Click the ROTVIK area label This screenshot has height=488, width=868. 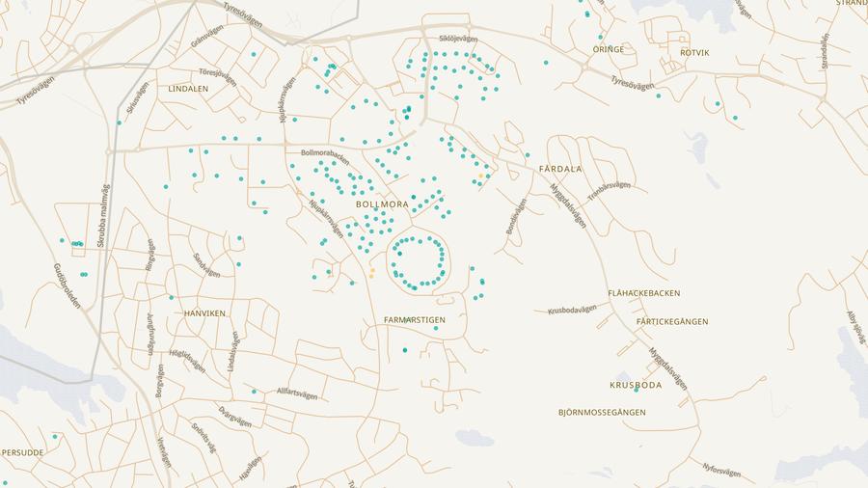[x=694, y=52]
